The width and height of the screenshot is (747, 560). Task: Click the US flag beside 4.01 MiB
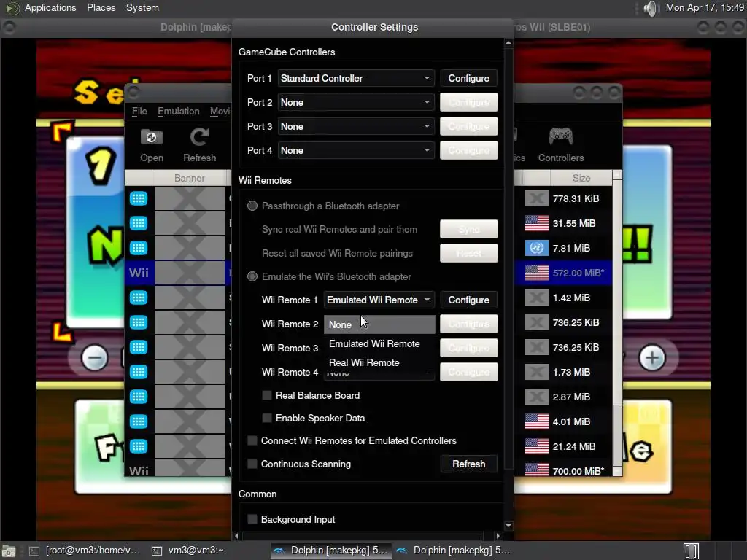pos(536,421)
